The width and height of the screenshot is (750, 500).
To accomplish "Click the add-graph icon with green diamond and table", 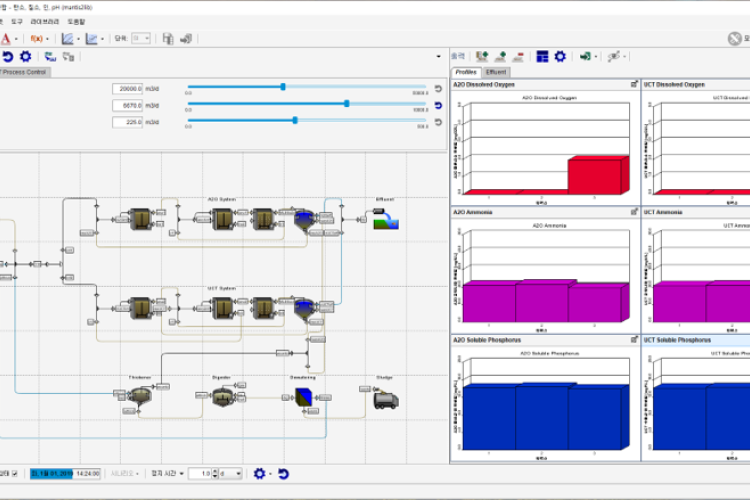I will pyautogui.click(x=482, y=56).
